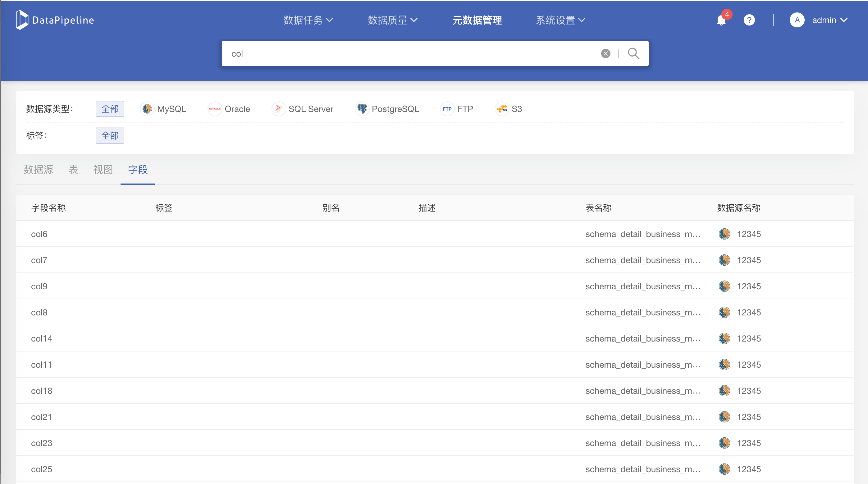Click in the col search input field
Image resolution: width=868 pixels, height=484 pixels.
click(404, 54)
